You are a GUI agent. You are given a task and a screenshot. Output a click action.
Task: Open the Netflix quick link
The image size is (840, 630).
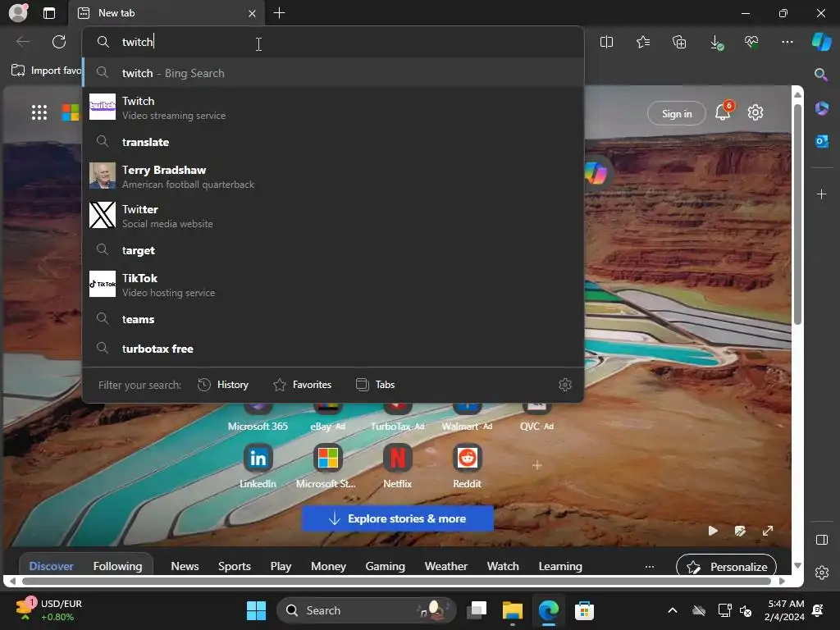pyautogui.click(x=398, y=466)
